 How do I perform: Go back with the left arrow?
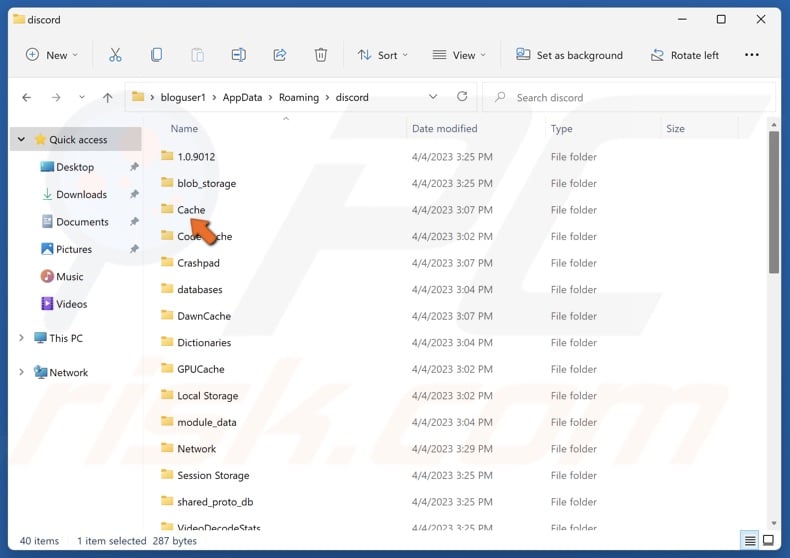pyautogui.click(x=27, y=98)
